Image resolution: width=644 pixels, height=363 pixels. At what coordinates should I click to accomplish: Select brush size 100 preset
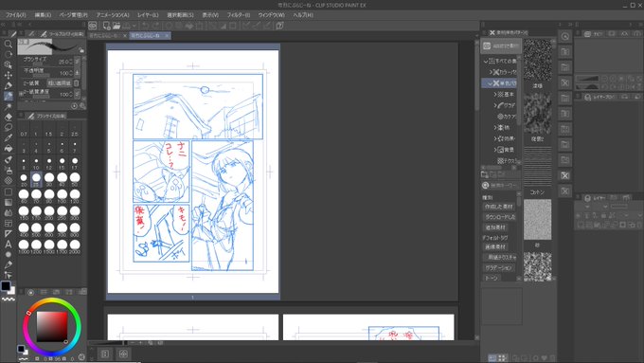62,194
